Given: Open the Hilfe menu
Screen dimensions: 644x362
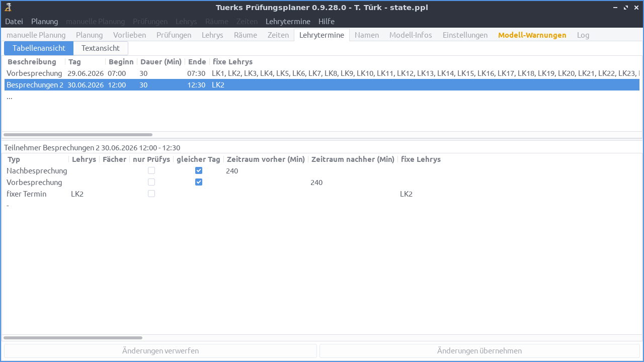Looking at the screenshot, I should pyautogui.click(x=326, y=21).
